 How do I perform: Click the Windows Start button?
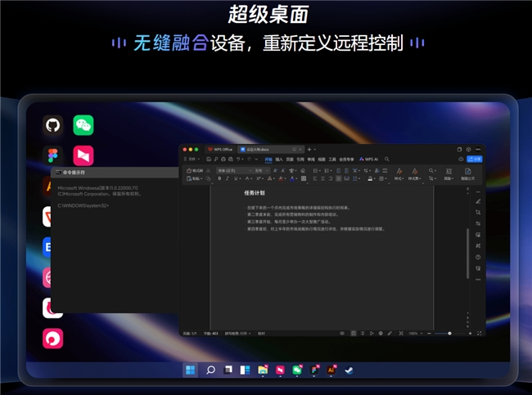point(190,370)
